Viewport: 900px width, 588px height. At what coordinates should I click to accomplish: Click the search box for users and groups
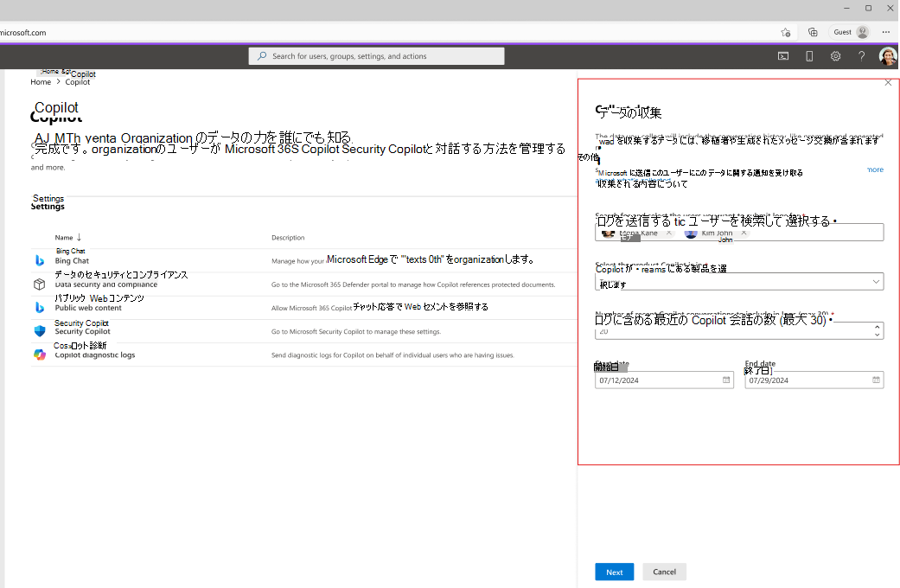tap(376, 56)
